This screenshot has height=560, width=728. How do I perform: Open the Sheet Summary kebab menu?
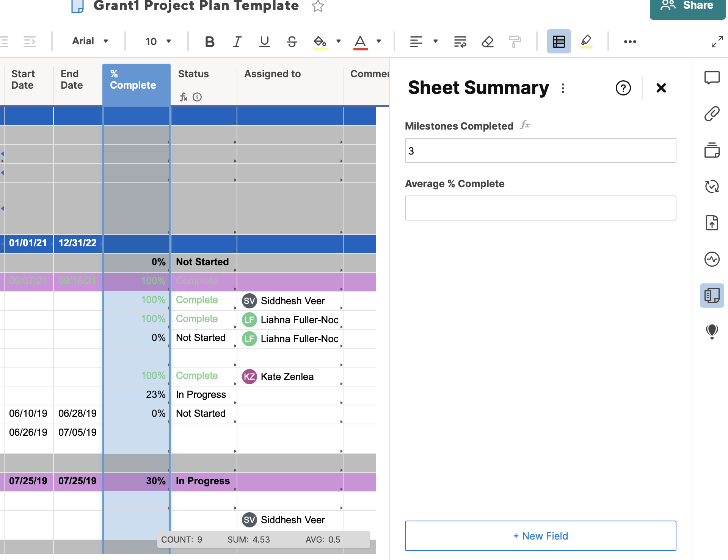click(x=563, y=88)
